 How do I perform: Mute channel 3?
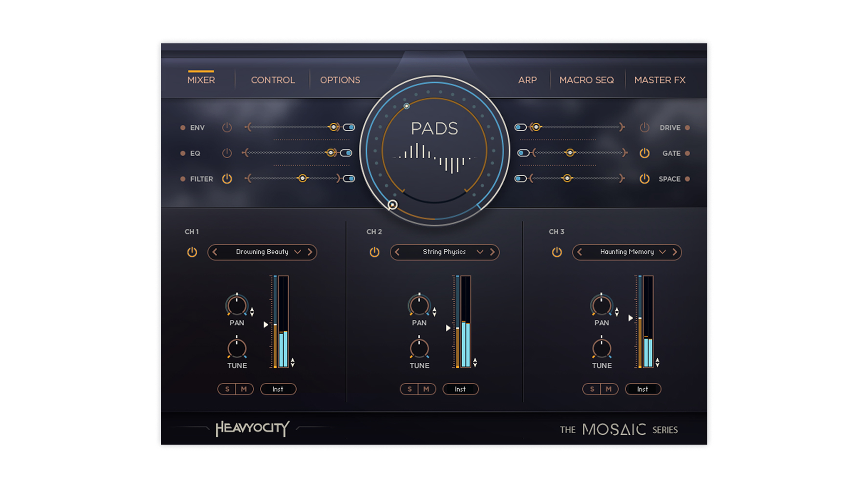609,389
